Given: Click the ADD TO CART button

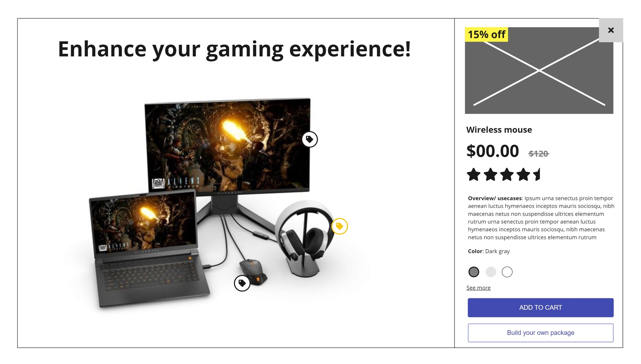Looking at the screenshot, I should [541, 308].
